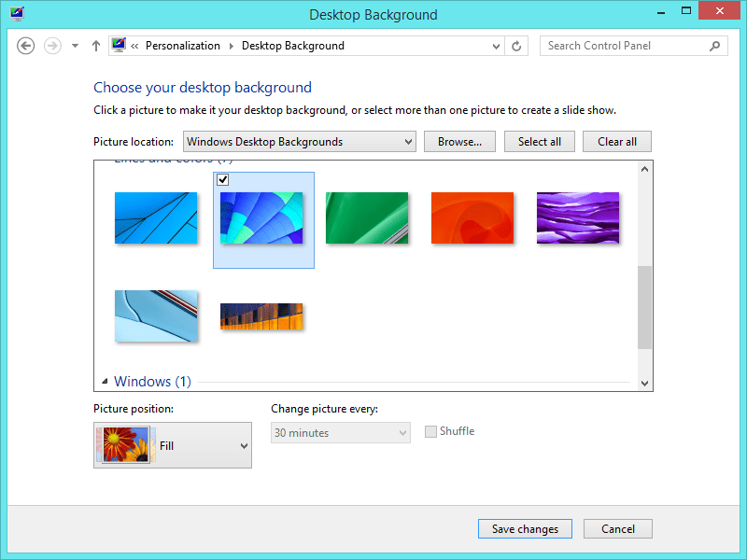Click the Browse... button

pyautogui.click(x=459, y=142)
